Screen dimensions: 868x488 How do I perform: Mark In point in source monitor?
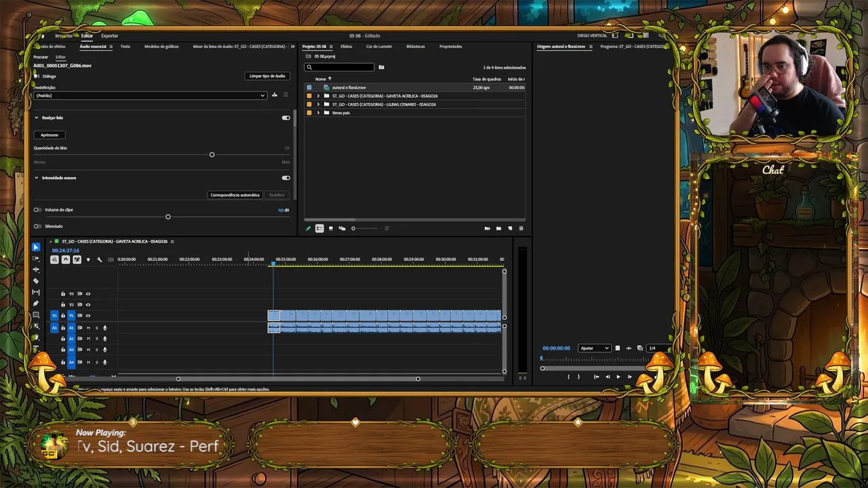[x=568, y=377]
